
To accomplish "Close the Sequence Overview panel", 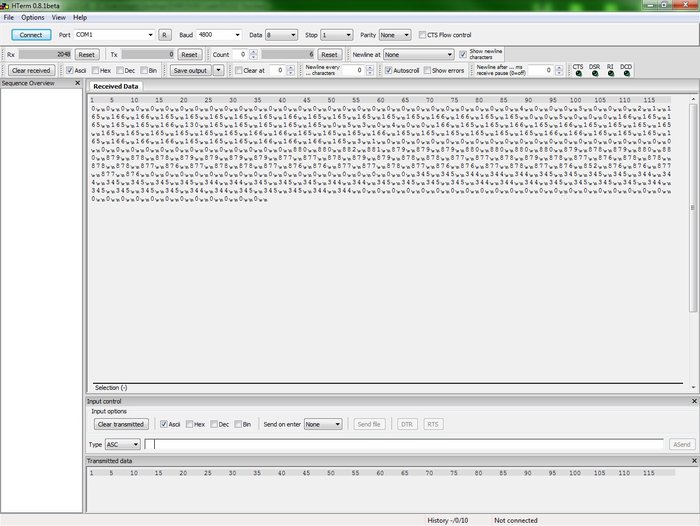I will tap(78, 84).
